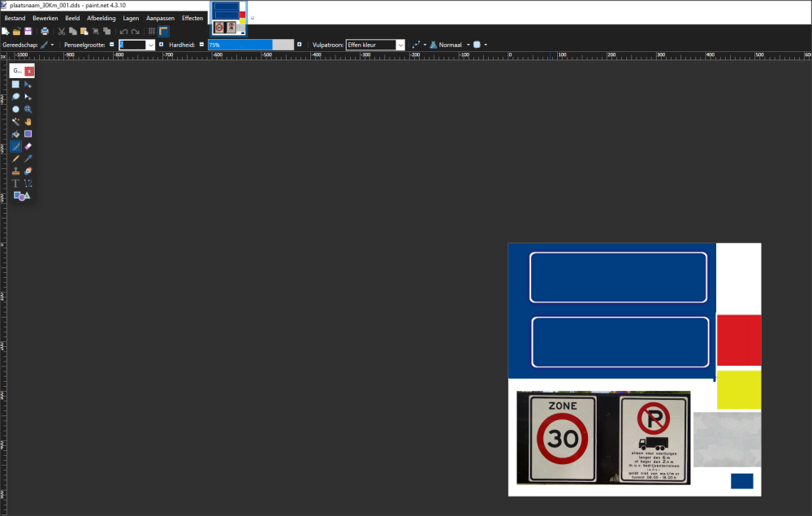
Task: Open the Lagen menu
Action: coord(131,18)
